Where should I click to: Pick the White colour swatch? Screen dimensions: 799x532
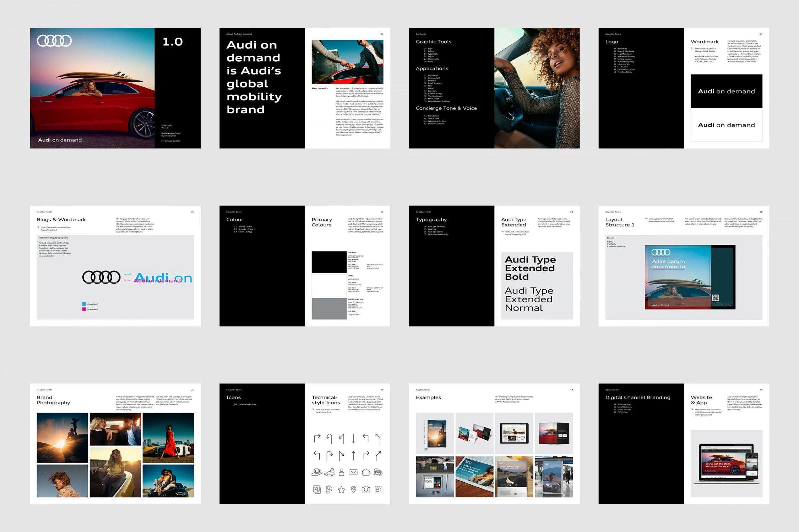coord(329,285)
